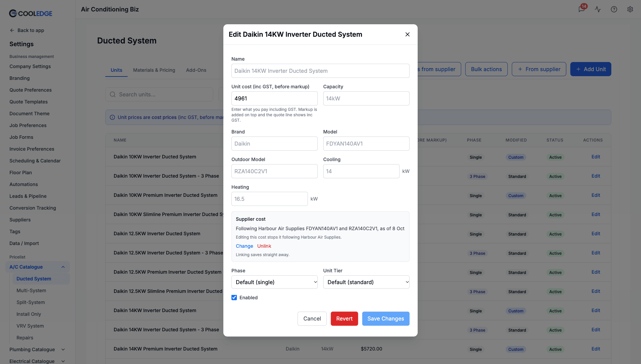The image size is (641, 364).
Task: Click the search magnifier icon in units search
Action: pyautogui.click(x=113, y=94)
